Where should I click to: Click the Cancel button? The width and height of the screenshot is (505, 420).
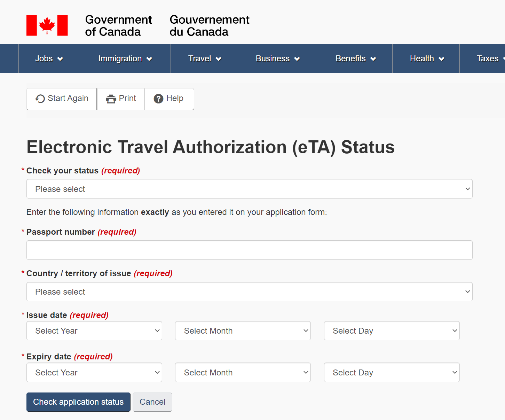click(x=152, y=402)
